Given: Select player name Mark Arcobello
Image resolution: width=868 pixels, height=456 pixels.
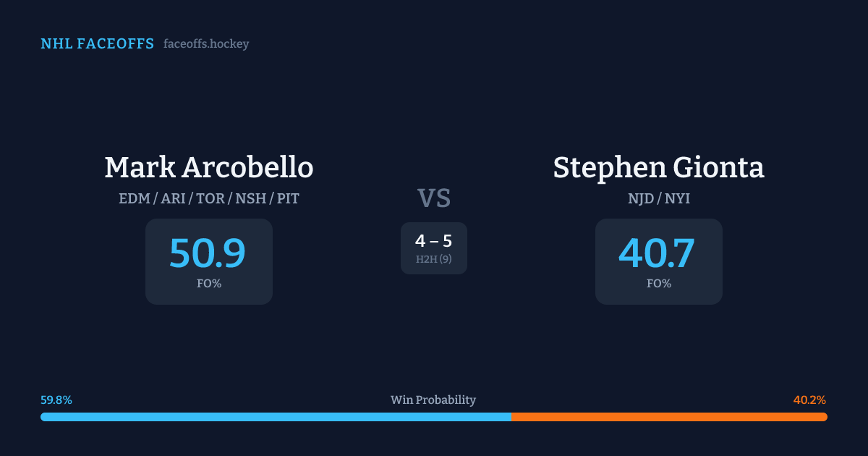Looking at the screenshot, I should click(209, 167).
